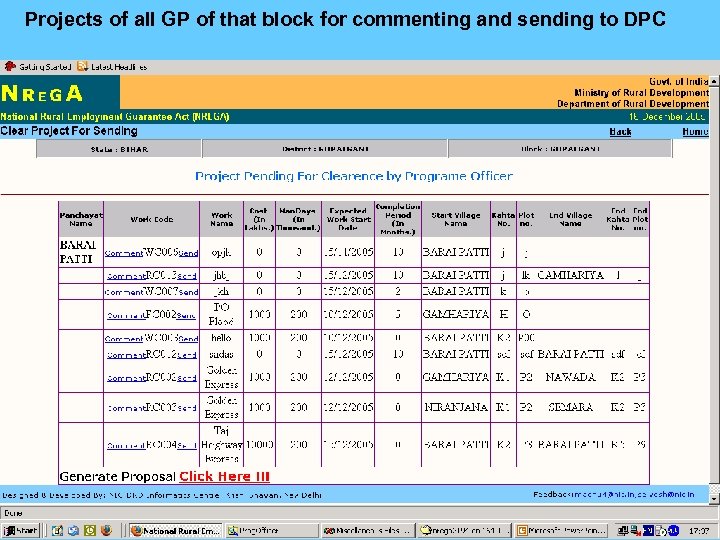Image resolution: width=720 pixels, height=540 pixels.
Task: Launch Firefox from the quick launch bar
Action: [x=106, y=531]
